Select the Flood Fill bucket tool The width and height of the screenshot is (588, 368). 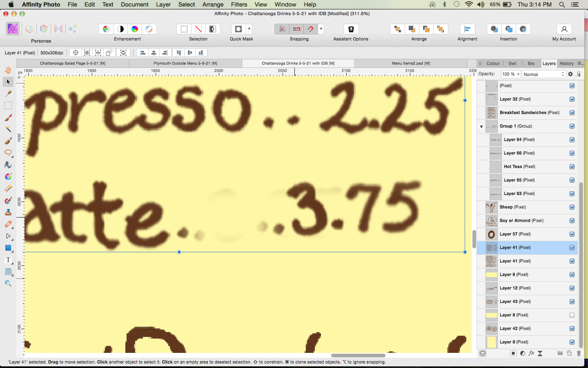pos(8,165)
